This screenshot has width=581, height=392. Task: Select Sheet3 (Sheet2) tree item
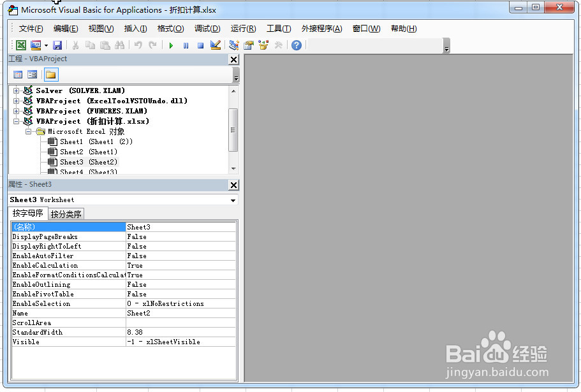click(89, 162)
